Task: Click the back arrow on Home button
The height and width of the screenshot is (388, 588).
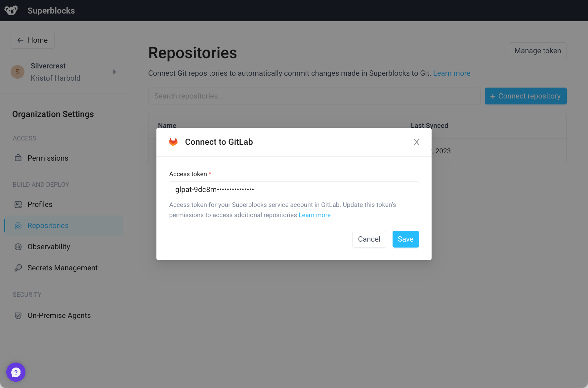Action: (20, 40)
